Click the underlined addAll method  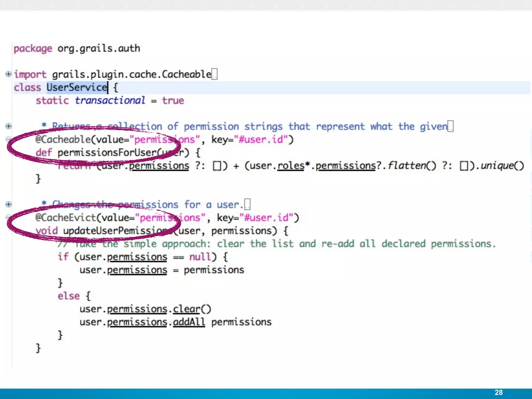(189, 322)
